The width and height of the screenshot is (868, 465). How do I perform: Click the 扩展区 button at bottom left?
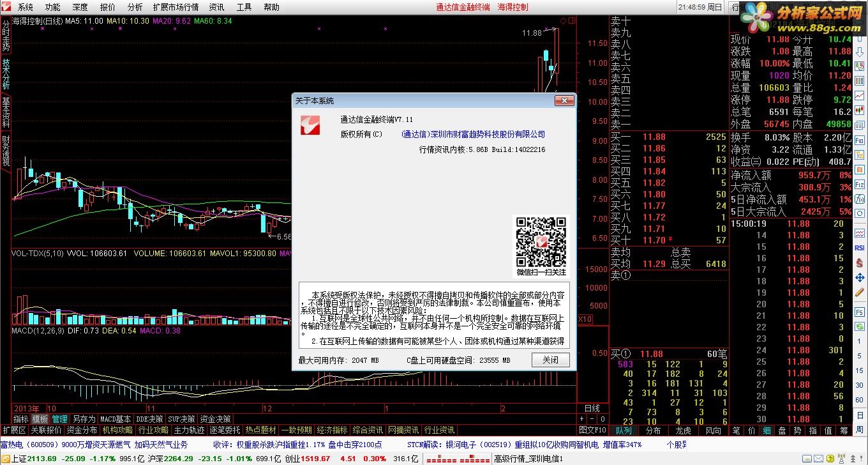(14, 430)
